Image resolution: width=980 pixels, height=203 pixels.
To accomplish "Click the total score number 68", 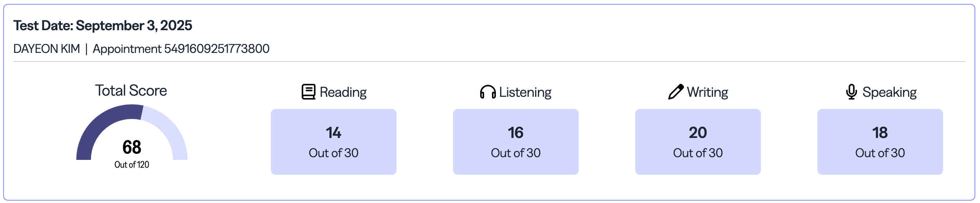I will (x=132, y=147).
